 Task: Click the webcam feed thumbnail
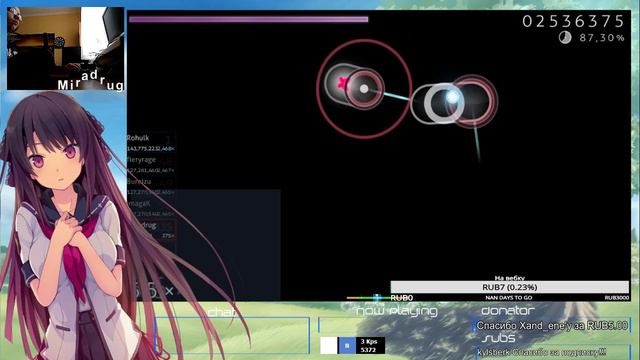[65, 48]
